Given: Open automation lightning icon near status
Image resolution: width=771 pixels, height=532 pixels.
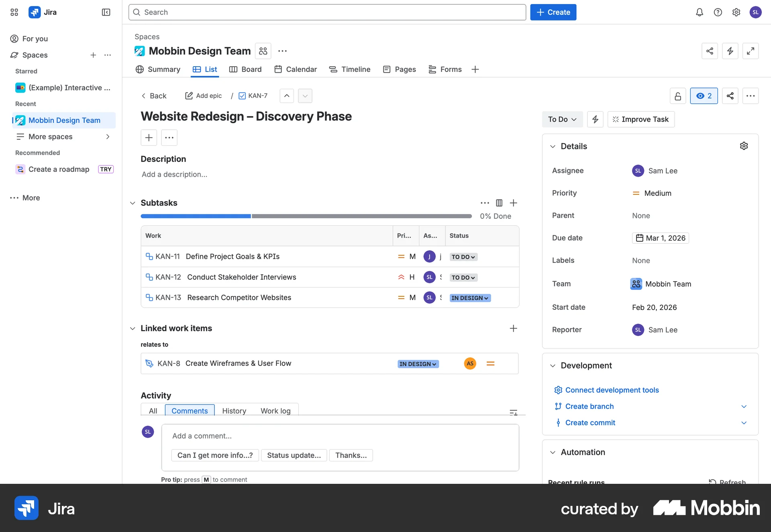Looking at the screenshot, I should coord(595,119).
